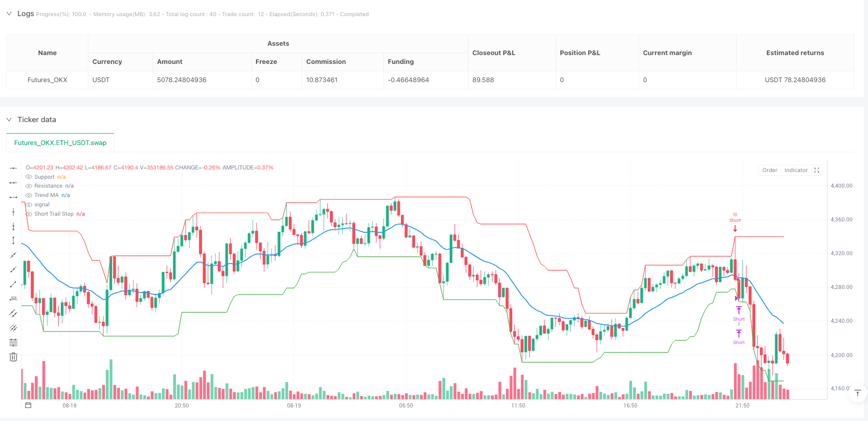Open the calendar date picker below chart

point(29,405)
